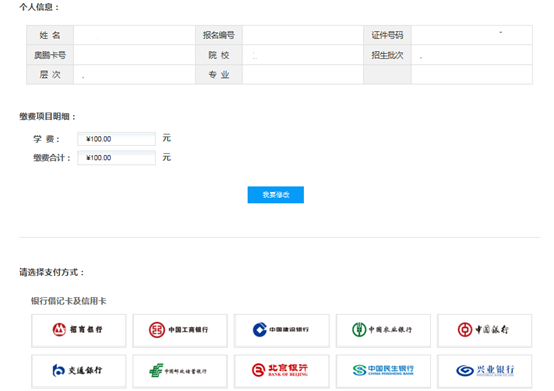554x391 pixels.
Task: Click the 缴费合计 field label
Action: [x=52, y=158]
